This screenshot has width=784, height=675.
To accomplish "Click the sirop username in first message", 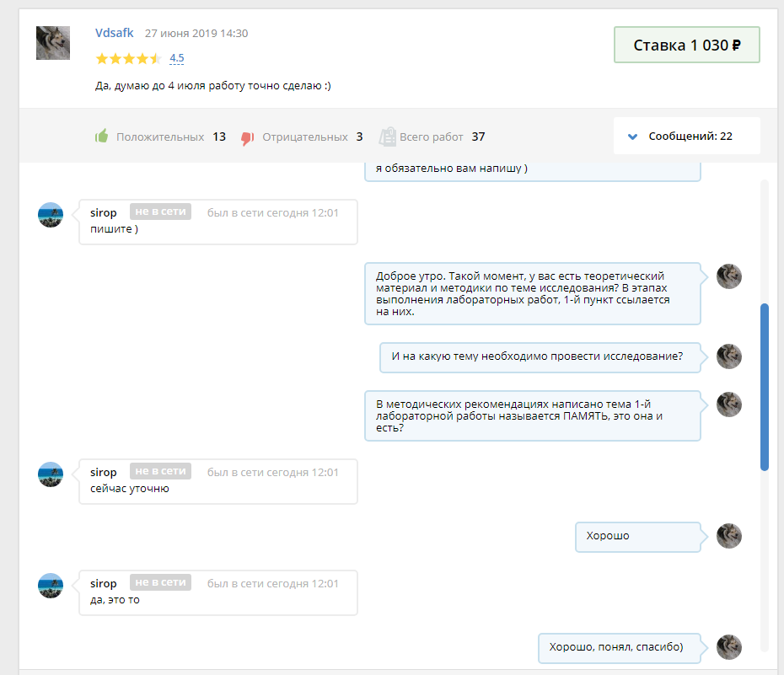I will [104, 212].
